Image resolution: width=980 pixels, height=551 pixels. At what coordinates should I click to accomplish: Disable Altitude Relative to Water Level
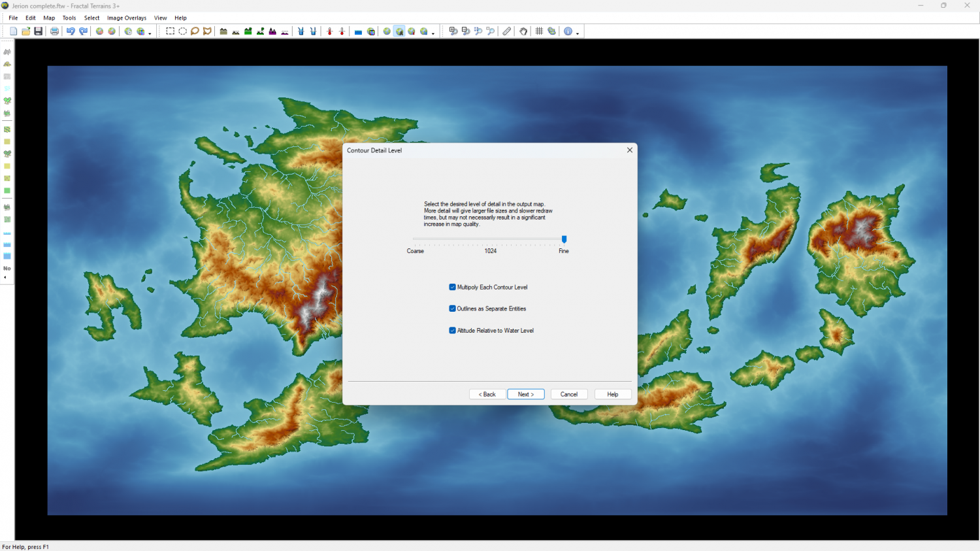click(x=453, y=331)
